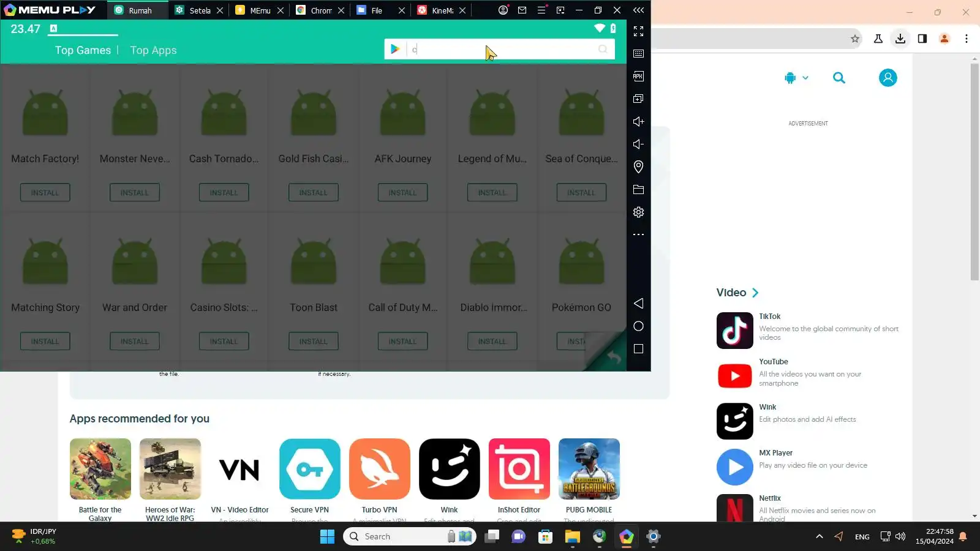Image resolution: width=980 pixels, height=551 pixels.
Task: Open MEmu account profile icon
Action: (503, 10)
